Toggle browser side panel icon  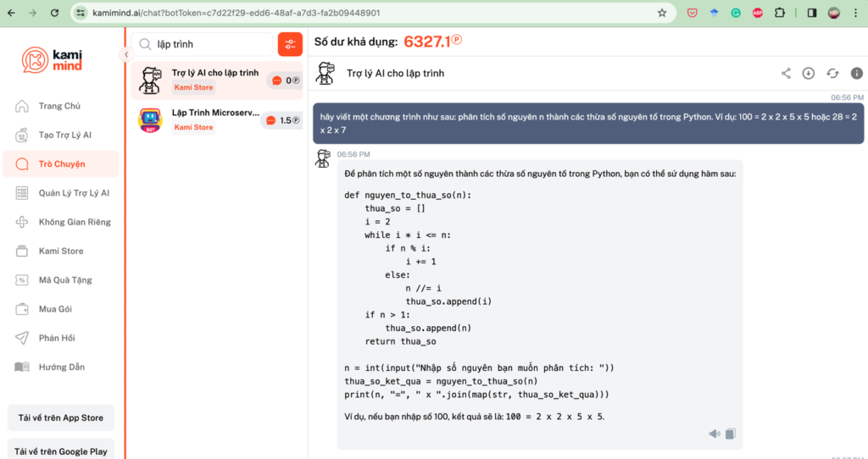coord(812,13)
